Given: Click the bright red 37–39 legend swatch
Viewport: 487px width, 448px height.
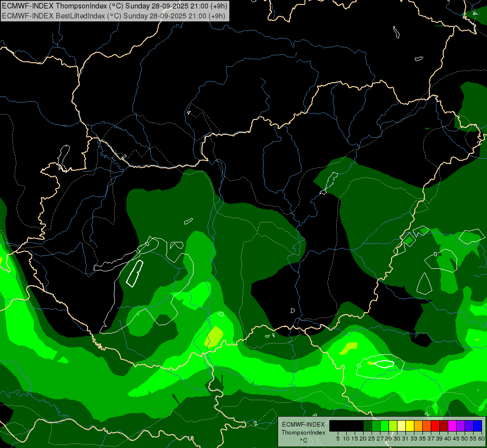Looking at the screenshot, I should pos(435,426).
